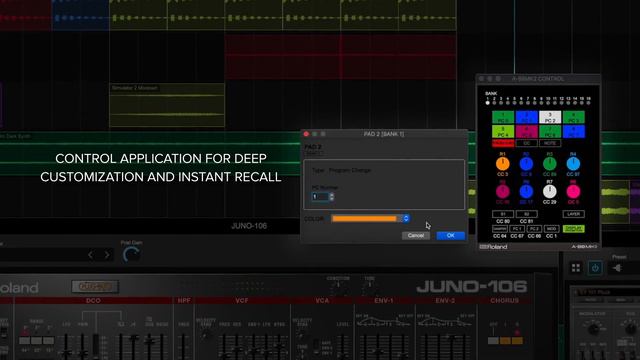Click the PC Number stepper arrows
This screenshot has height=360, width=640.
pos(331,197)
